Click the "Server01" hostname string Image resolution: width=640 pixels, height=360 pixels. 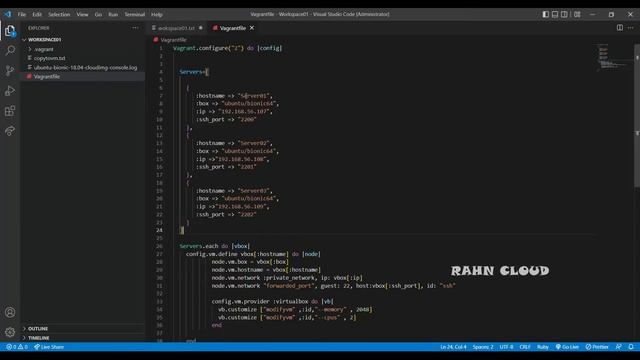click(253, 96)
